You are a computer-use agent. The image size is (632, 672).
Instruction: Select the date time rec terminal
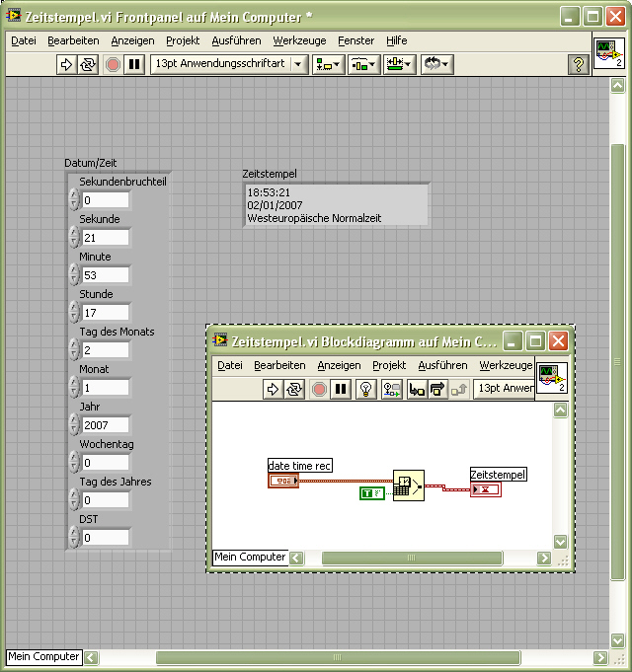(x=283, y=481)
